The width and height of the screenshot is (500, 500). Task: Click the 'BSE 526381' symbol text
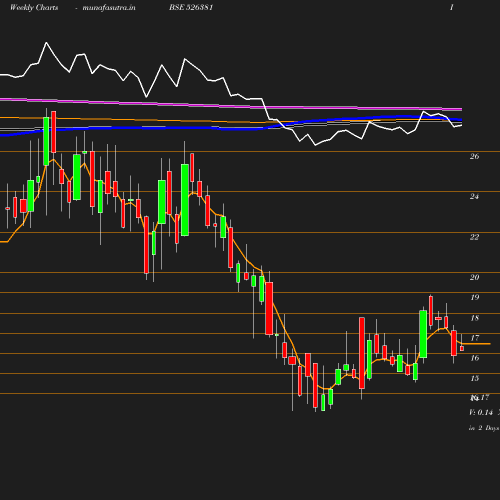point(191,7)
